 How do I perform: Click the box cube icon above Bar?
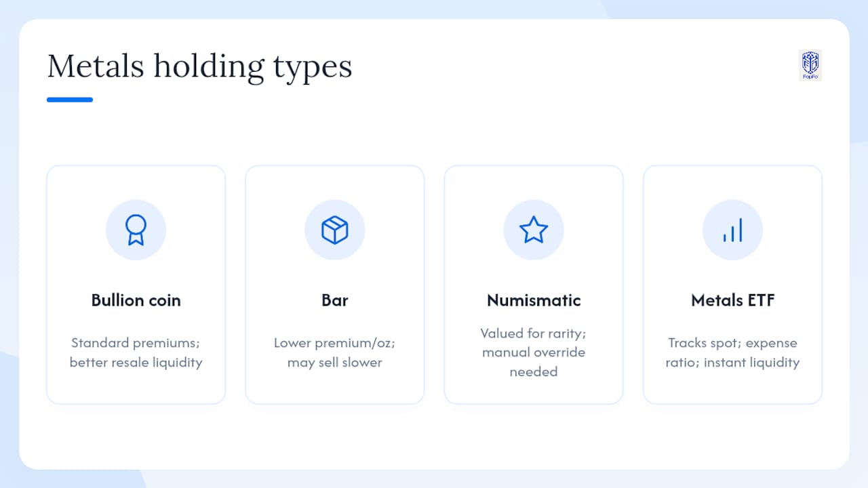(x=334, y=230)
